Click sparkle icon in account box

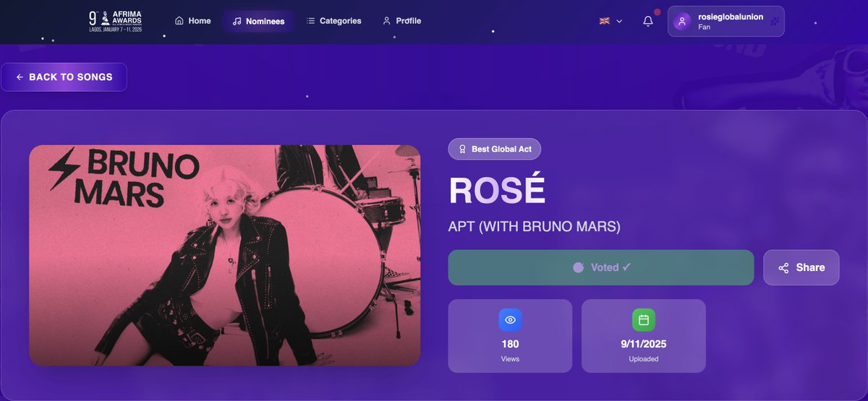point(774,21)
